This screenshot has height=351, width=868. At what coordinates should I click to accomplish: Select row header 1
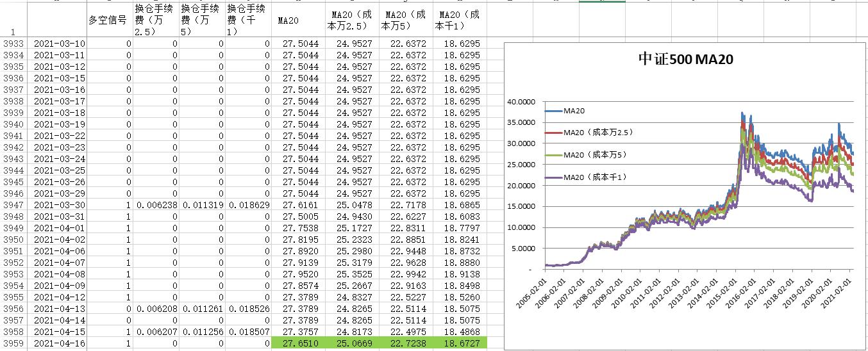click(13, 20)
